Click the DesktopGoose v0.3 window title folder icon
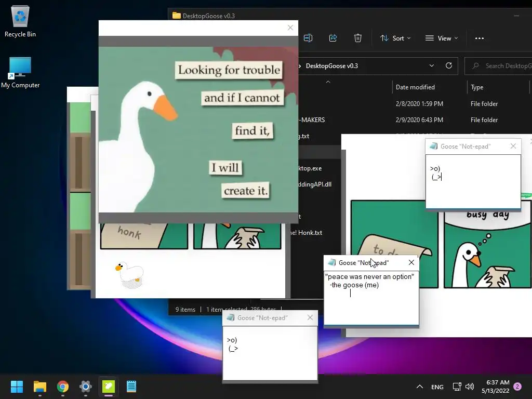The width and height of the screenshot is (532, 399). (177, 16)
